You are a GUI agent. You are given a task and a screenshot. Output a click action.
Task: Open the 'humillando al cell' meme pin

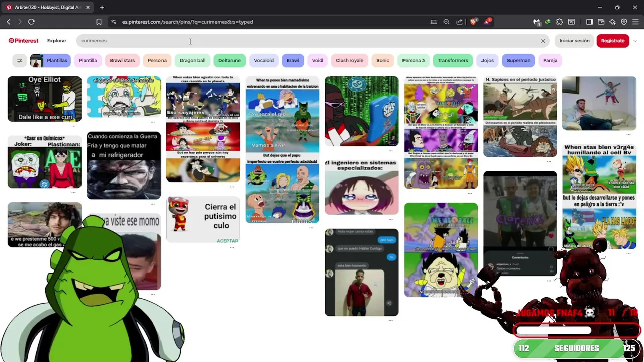coord(599,197)
